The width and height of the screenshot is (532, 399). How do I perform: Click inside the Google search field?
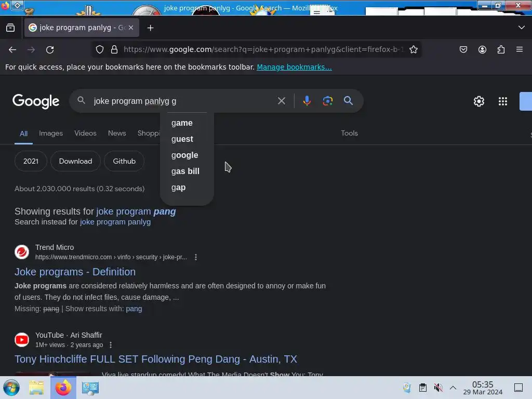[x=183, y=101]
